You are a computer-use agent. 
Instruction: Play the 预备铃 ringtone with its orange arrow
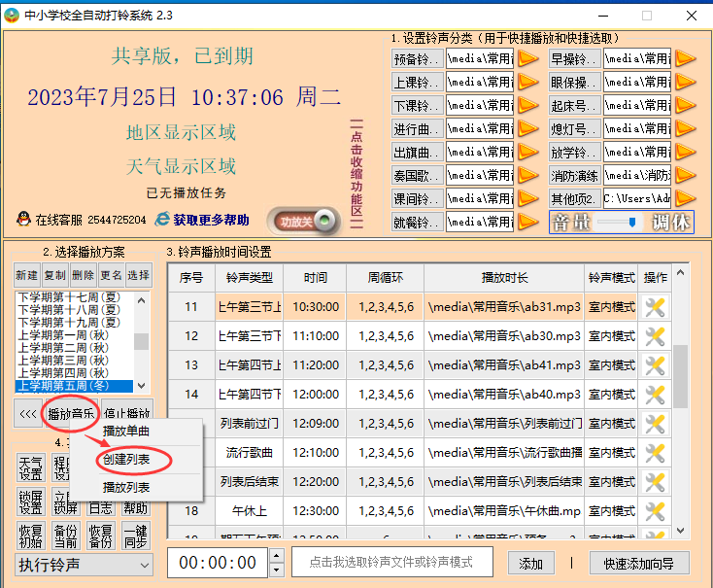point(526,58)
